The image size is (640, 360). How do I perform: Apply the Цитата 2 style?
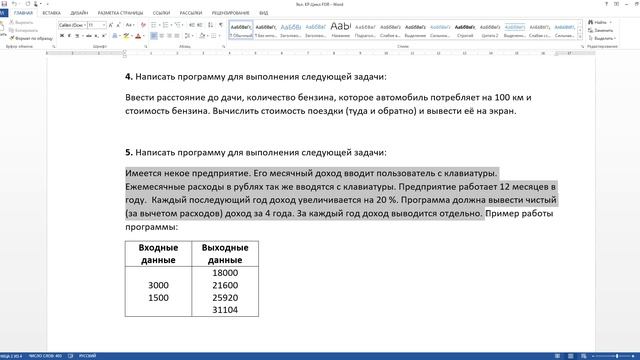pos(490,30)
